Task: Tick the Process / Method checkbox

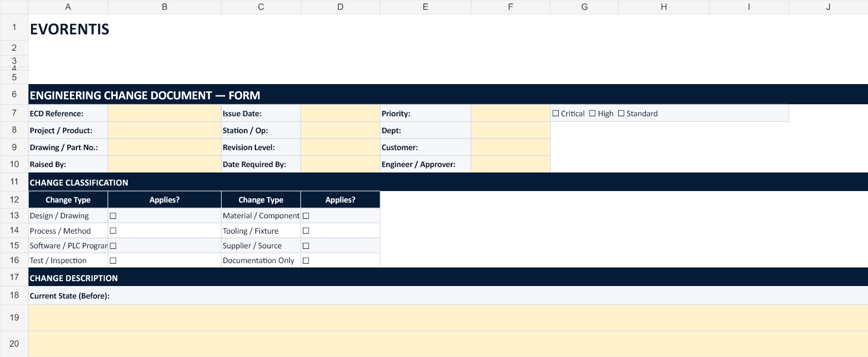Action: (x=113, y=231)
